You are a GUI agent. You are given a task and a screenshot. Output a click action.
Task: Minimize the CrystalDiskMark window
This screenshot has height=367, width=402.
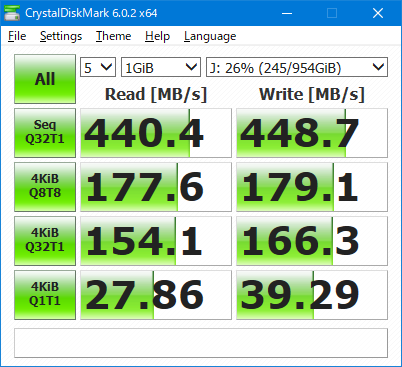[x=287, y=13]
